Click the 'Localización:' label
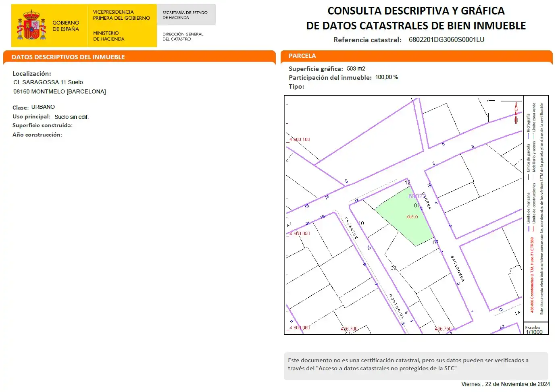 point(32,73)
